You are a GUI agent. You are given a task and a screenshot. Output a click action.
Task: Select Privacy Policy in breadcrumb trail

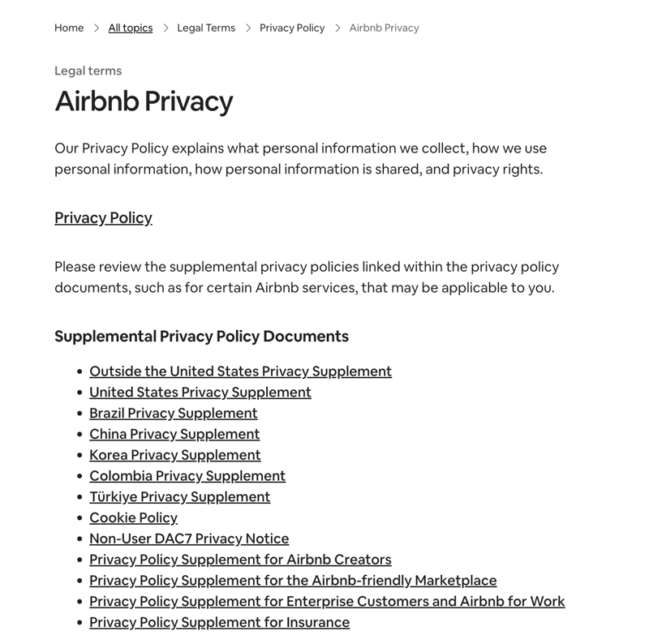[x=292, y=28]
